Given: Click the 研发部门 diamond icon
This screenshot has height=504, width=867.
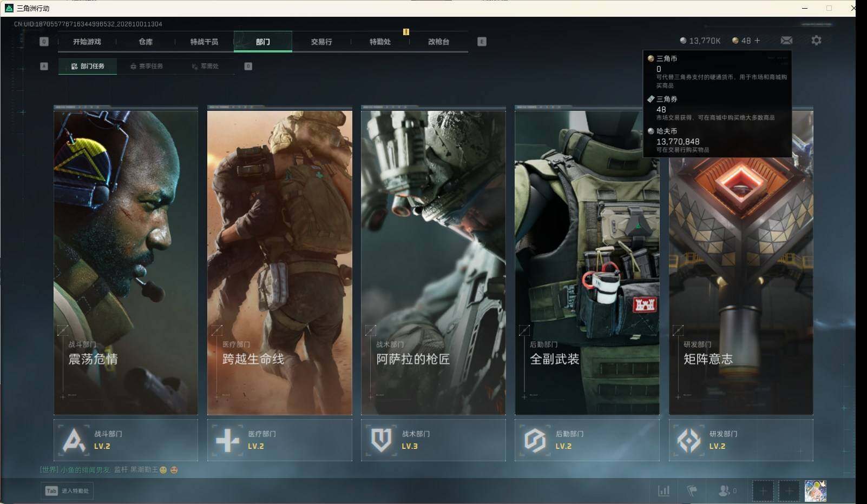Looking at the screenshot, I should tap(688, 440).
